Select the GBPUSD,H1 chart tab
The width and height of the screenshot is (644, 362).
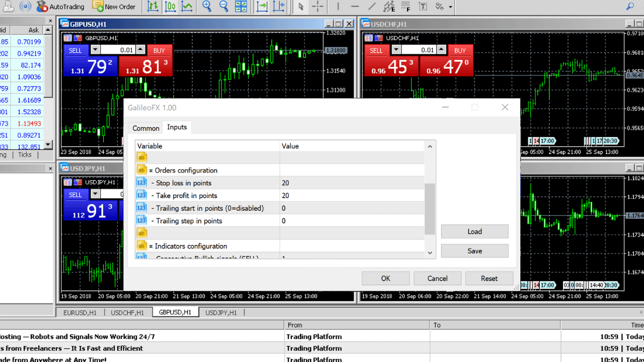click(x=175, y=312)
